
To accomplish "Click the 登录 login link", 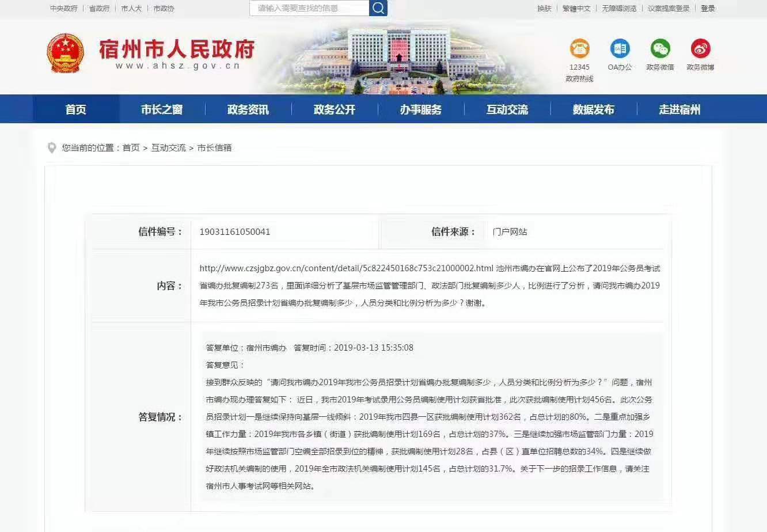I will tap(708, 9).
